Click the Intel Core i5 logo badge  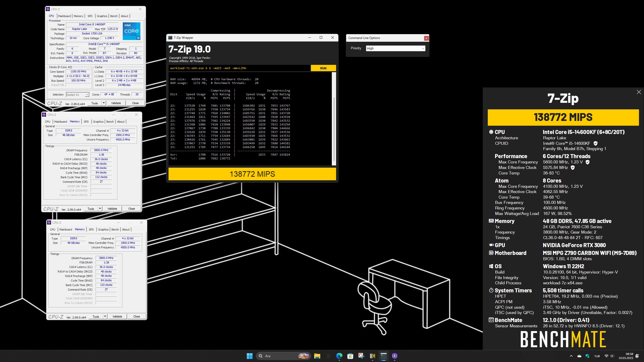[131, 31]
